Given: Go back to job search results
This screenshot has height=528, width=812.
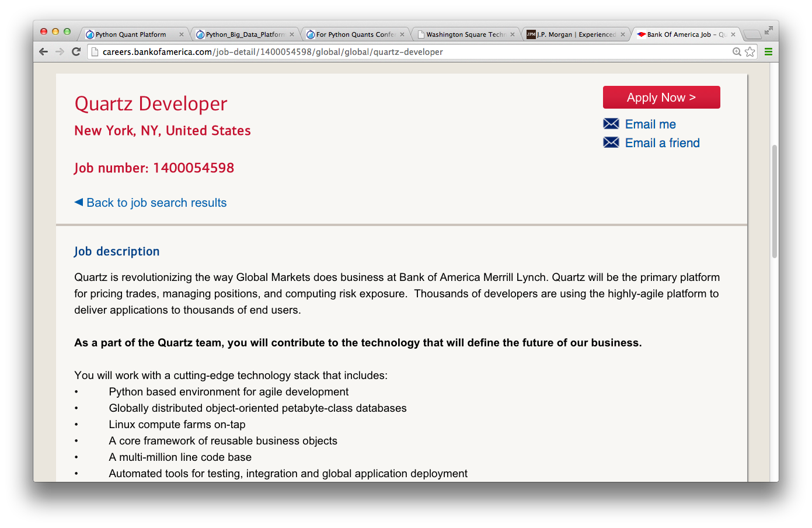Looking at the screenshot, I should [156, 203].
